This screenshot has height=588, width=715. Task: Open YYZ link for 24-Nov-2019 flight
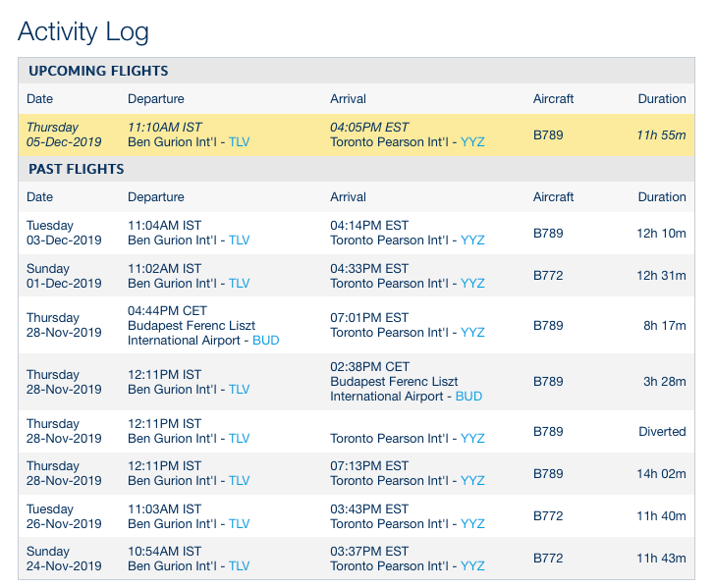tap(472, 566)
